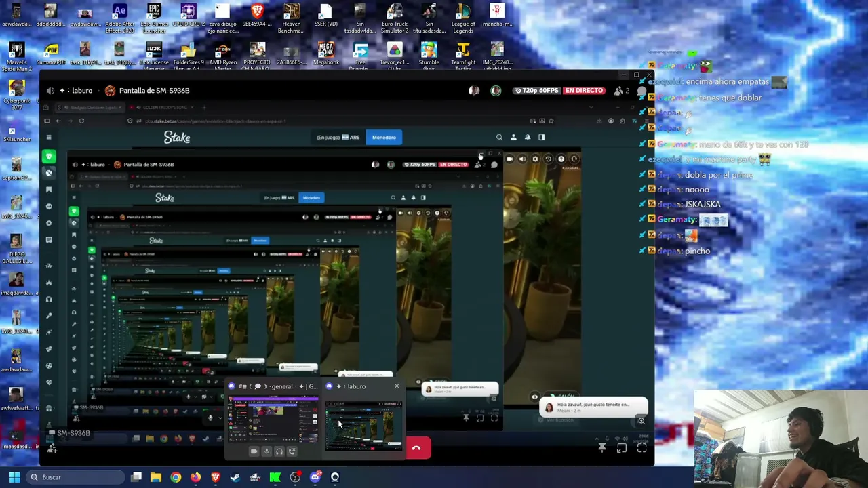Open Steam from the taskbar
The image size is (868, 488).
click(x=235, y=477)
